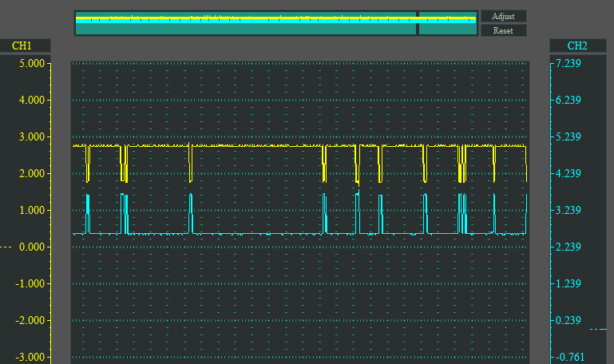Screen dimensions: 614x364
Task: Click the dark position marker in overview bar
Action: click(x=418, y=22)
